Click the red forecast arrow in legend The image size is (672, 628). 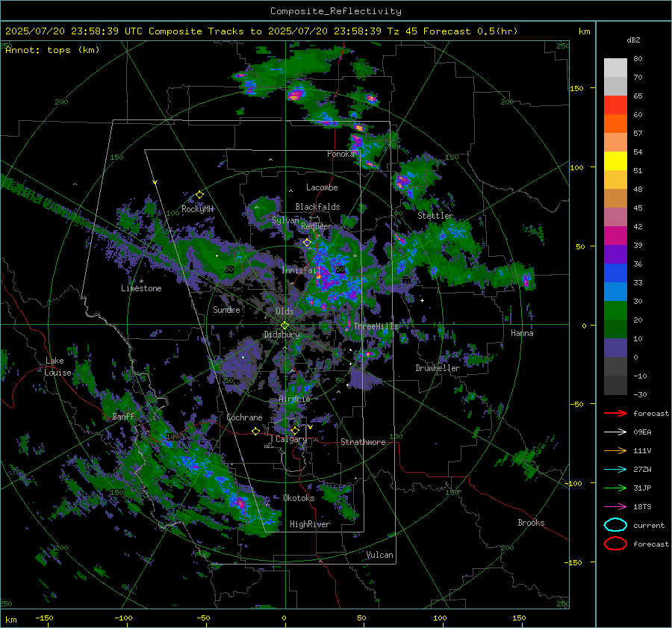pyautogui.click(x=615, y=413)
